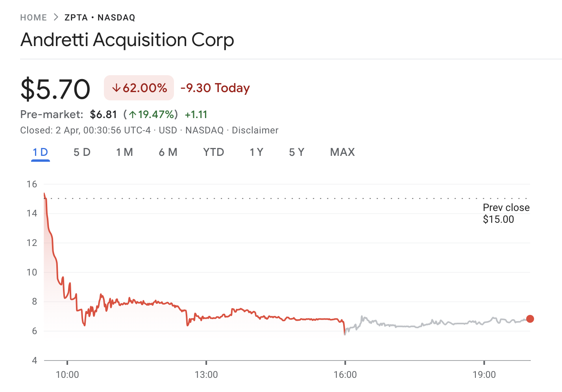View the YTD performance chart
Viewport: 562px width, 392px height.
pos(214,152)
